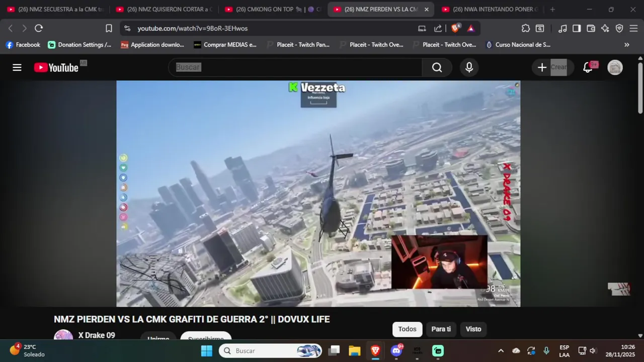
Task: Open the clock showing 10:26 28/11/2025
Action: (x=621, y=350)
